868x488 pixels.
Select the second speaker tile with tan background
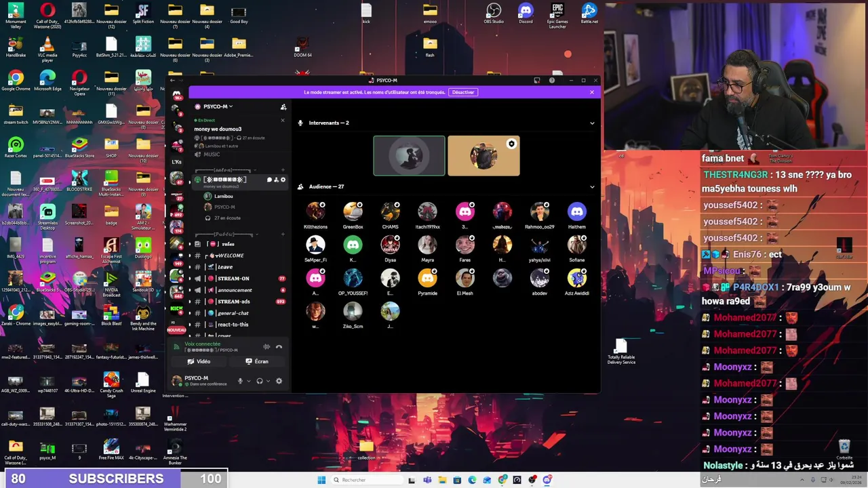[484, 156]
